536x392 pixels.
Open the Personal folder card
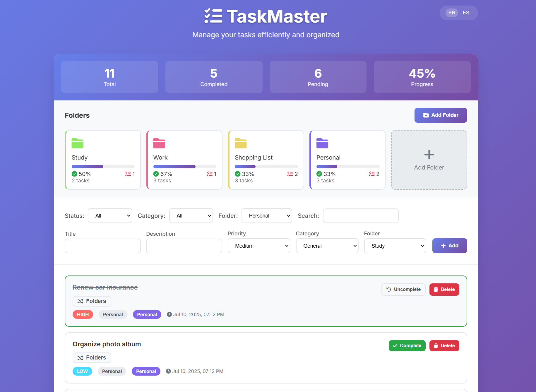(x=347, y=160)
